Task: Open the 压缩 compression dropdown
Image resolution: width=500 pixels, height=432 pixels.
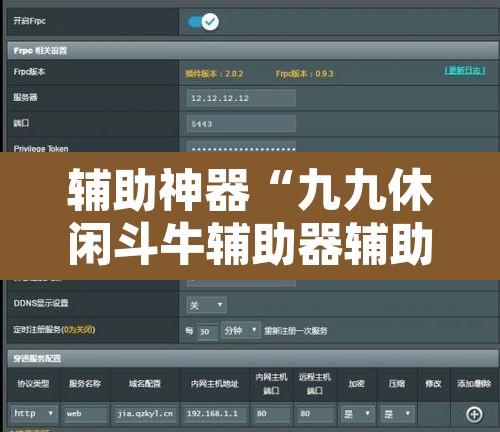Action: tap(397, 414)
